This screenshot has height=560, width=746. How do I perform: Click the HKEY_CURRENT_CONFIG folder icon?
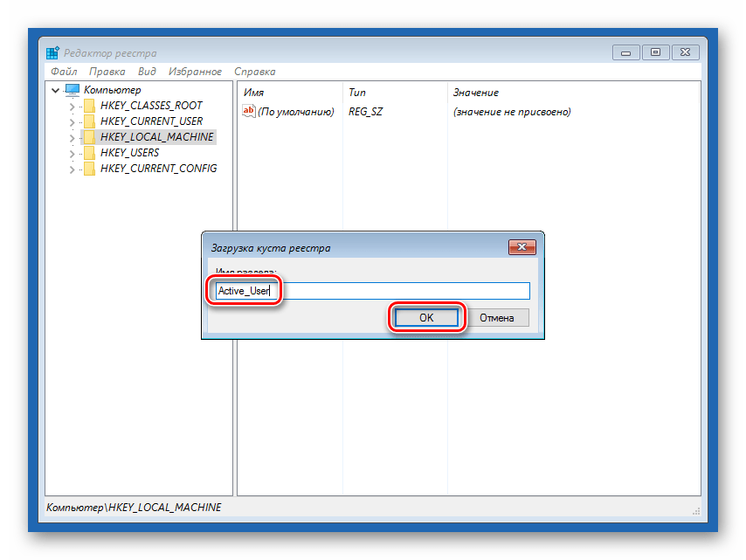pyautogui.click(x=89, y=169)
